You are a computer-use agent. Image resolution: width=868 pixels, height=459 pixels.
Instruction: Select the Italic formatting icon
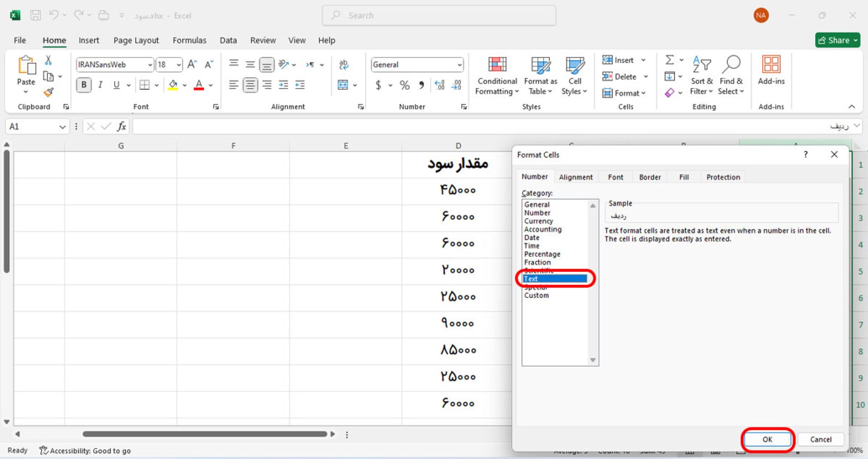click(x=100, y=84)
